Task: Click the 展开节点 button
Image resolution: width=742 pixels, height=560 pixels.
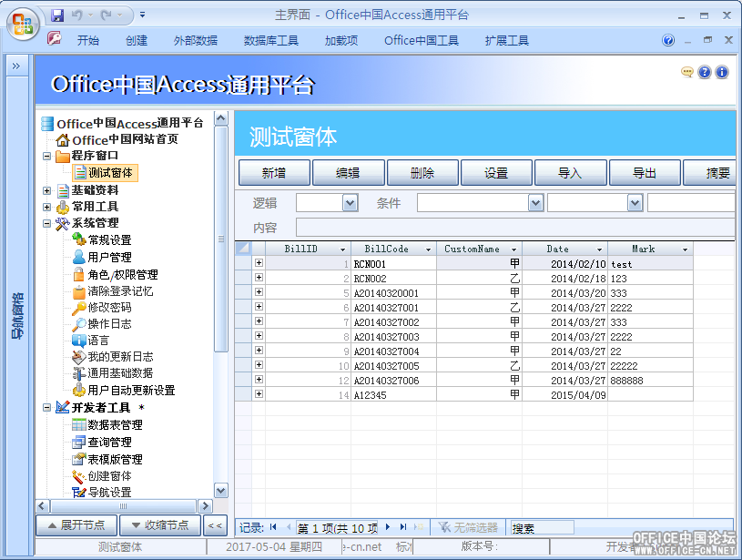Action: [x=76, y=525]
